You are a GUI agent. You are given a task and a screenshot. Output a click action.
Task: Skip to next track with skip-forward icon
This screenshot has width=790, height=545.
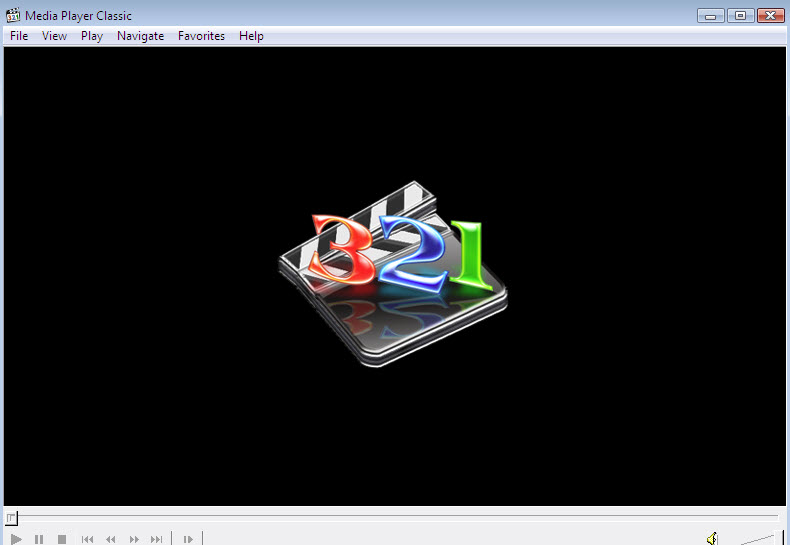pyautogui.click(x=157, y=539)
